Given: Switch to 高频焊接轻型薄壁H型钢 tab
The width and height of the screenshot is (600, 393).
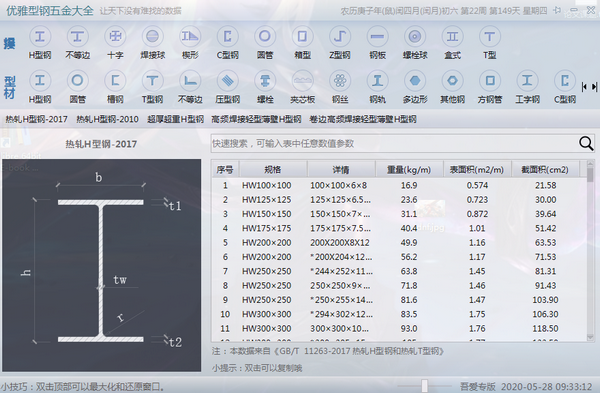Looking at the screenshot, I should [x=256, y=119].
